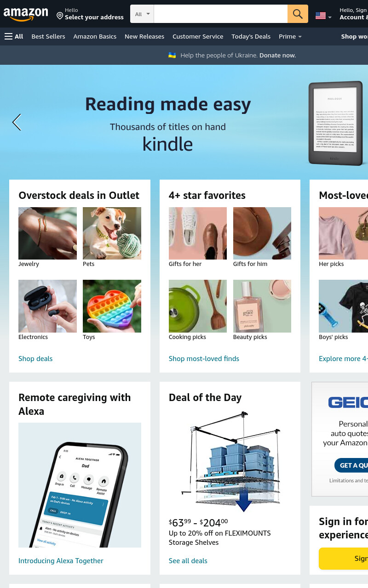Click the Donate now link
Image resolution: width=368 pixels, height=588 pixels.
[x=277, y=55]
